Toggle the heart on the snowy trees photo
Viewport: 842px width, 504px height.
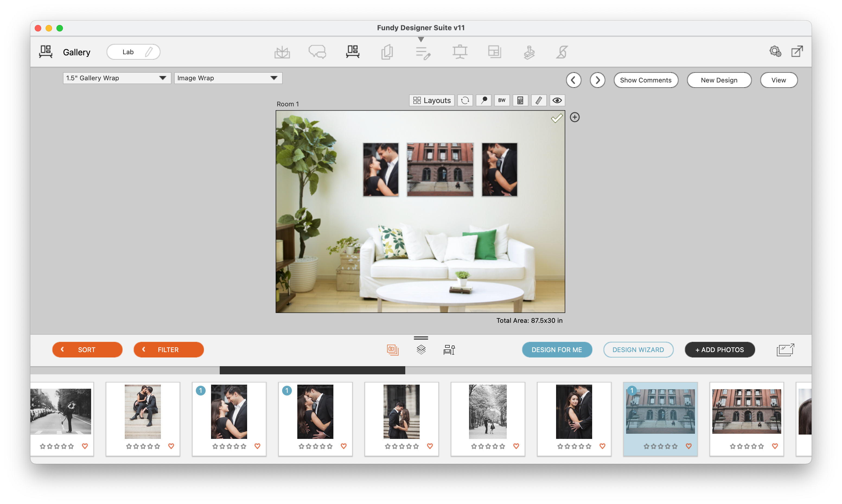click(516, 446)
